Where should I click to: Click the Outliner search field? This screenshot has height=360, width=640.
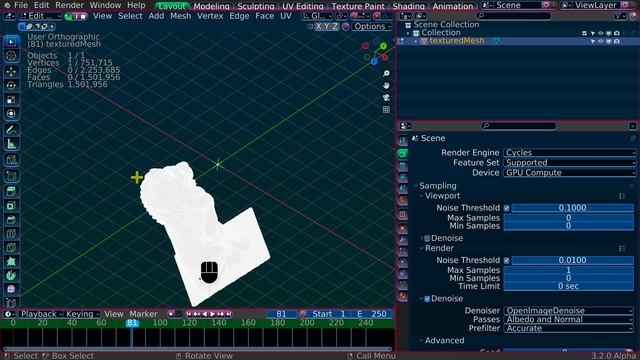click(x=513, y=16)
